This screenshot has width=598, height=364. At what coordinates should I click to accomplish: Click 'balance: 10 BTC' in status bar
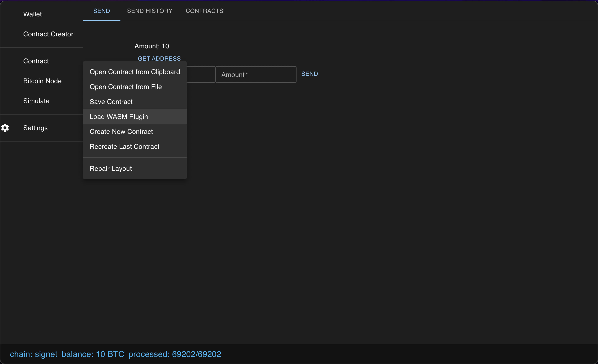pos(93,354)
